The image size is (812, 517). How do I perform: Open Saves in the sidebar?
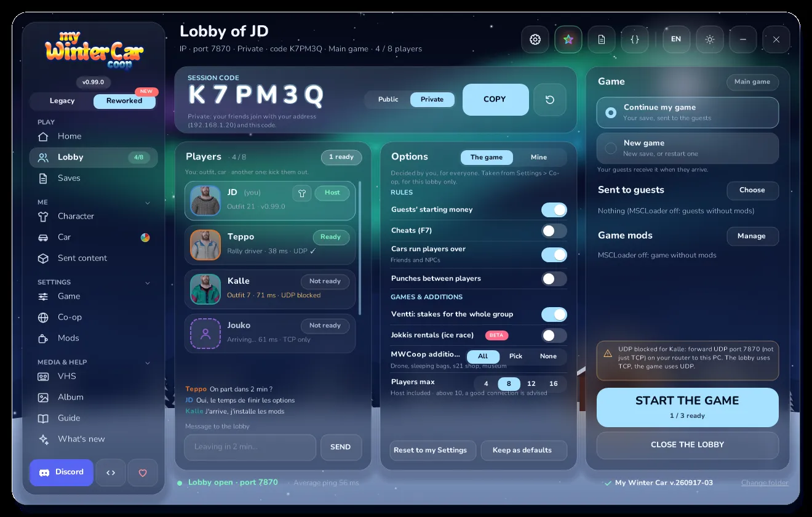point(94,178)
